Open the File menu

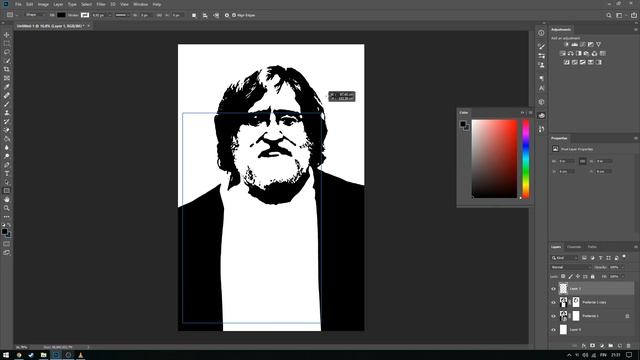(x=18, y=4)
